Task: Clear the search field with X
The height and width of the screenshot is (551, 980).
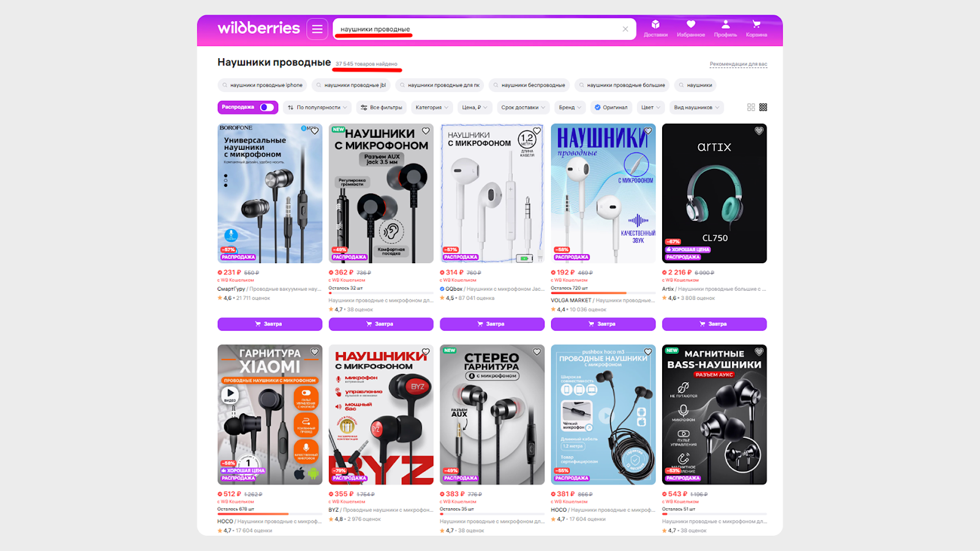Action: (625, 29)
